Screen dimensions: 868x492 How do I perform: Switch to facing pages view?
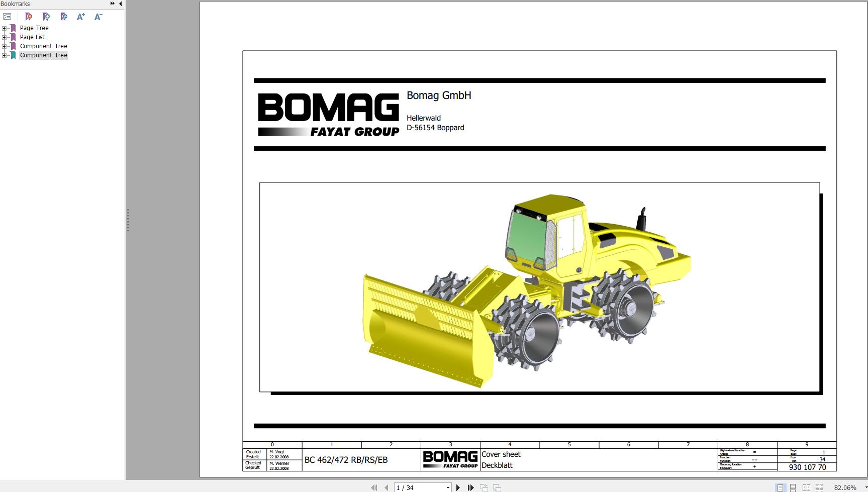[x=806, y=487]
